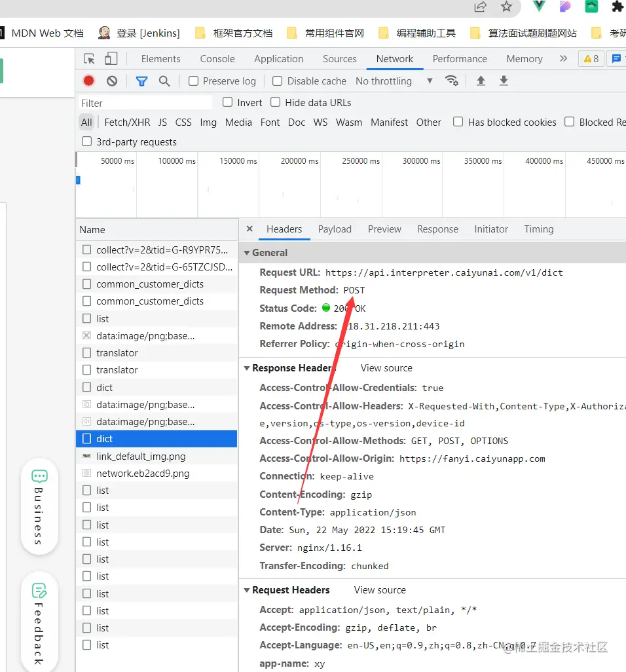Export HAR file with the download arrow
626x672 pixels.
[504, 81]
